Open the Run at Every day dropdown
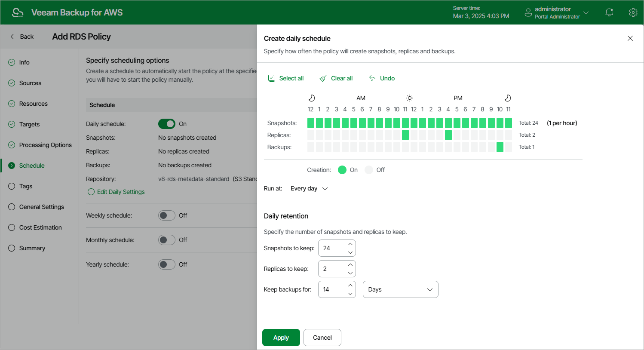644x350 pixels. tap(309, 188)
